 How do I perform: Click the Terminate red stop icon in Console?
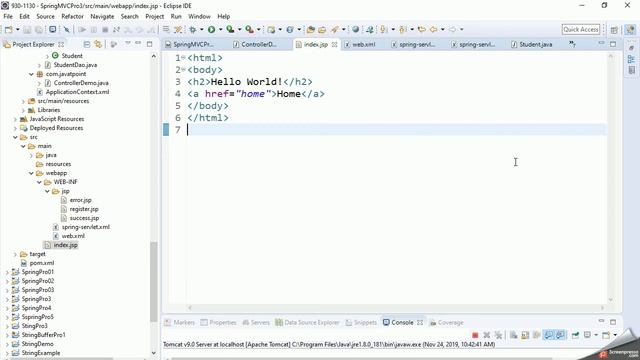tap(475, 335)
